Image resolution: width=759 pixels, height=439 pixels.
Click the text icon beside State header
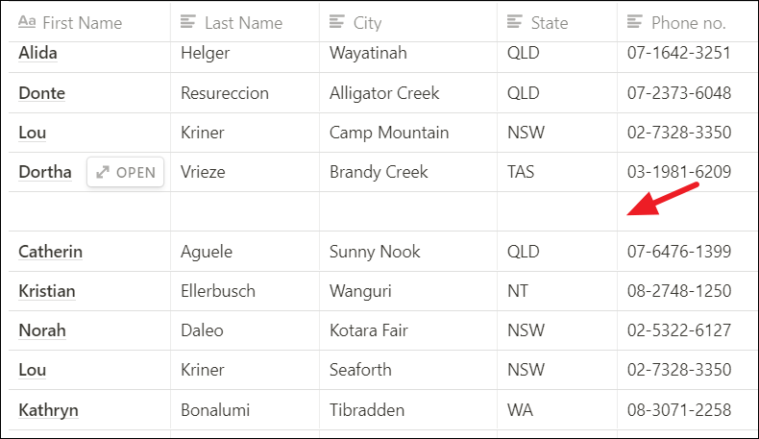point(515,22)
